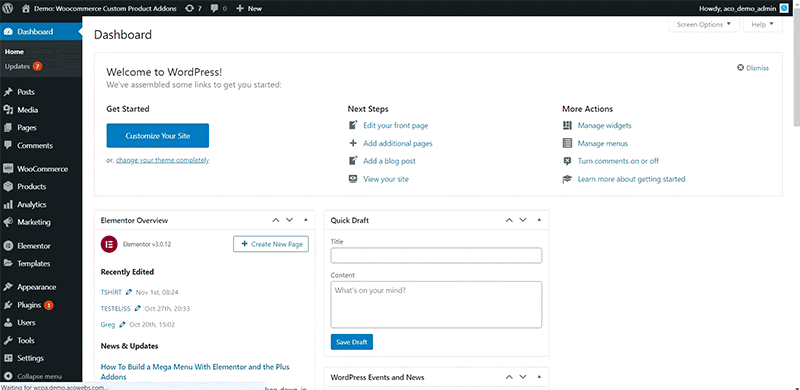Open the Learn more about getting started link
The image size is (800, 390).
point(631,179)
